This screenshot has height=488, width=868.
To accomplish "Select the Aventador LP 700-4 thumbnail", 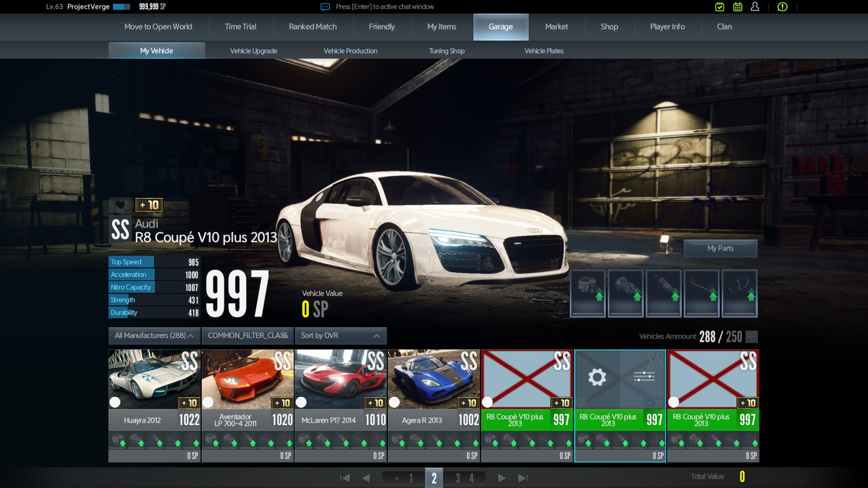I will coord(248,379).
